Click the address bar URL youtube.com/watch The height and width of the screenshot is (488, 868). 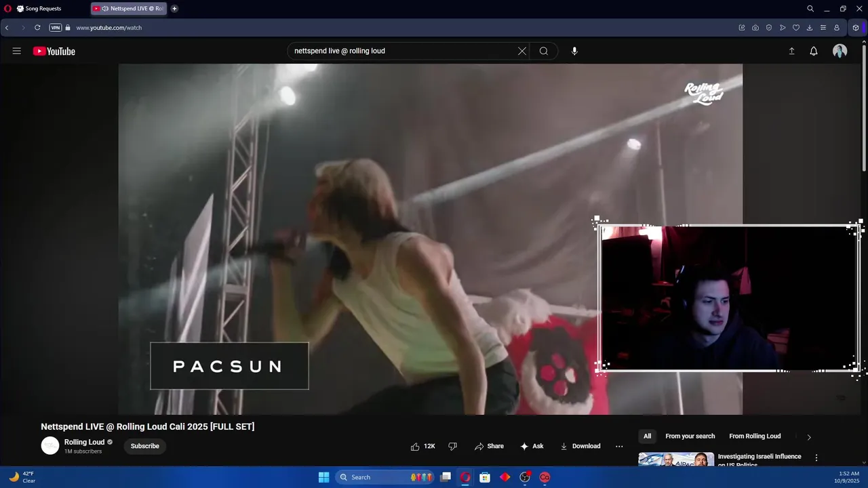[108, 28]
